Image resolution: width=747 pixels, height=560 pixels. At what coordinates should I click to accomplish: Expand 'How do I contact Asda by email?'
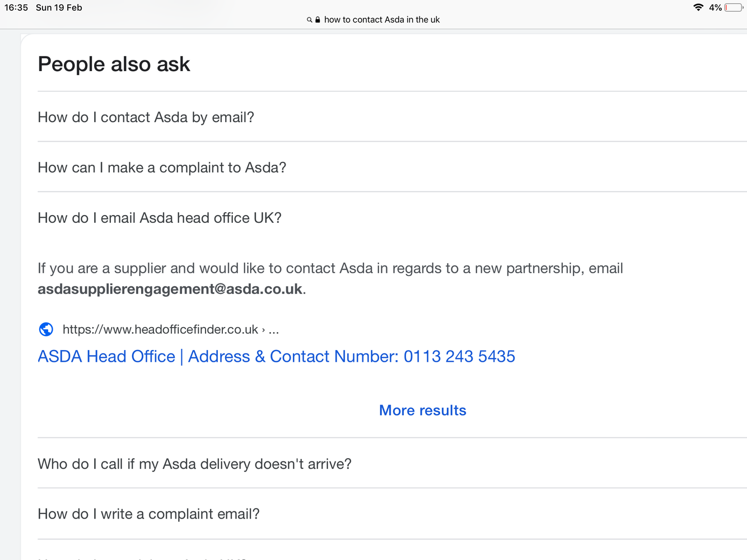click(392, 117)
